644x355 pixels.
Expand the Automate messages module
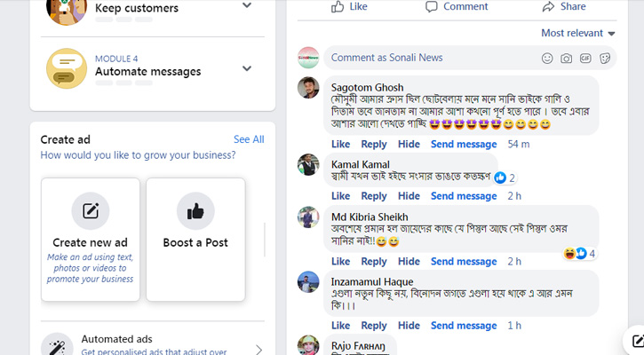pyautogui.click(x=247, y=68)
